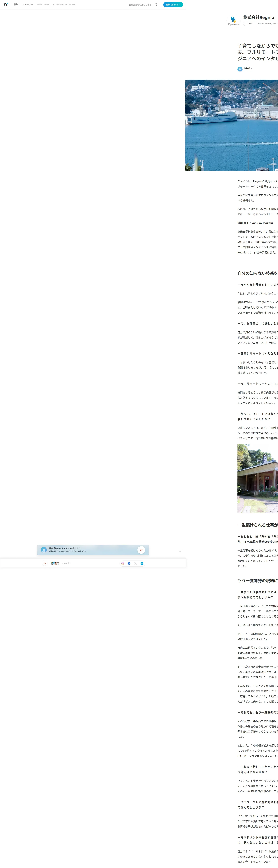278x868 pixels.
Task: Open the 株式会社Regnio company logo
Action: coord(233,21)
